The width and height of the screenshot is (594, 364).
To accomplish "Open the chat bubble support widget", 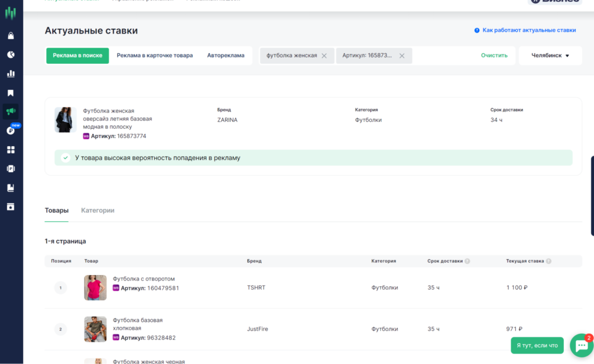I will click(581, 345).
